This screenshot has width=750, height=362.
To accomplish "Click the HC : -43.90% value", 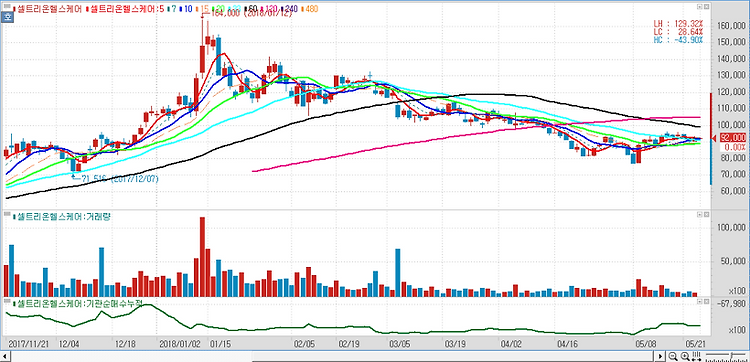I will coord(679,40).
